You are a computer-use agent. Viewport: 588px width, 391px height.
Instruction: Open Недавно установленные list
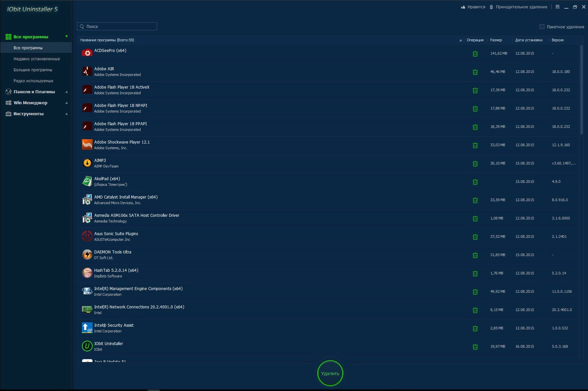pos(36,59)
